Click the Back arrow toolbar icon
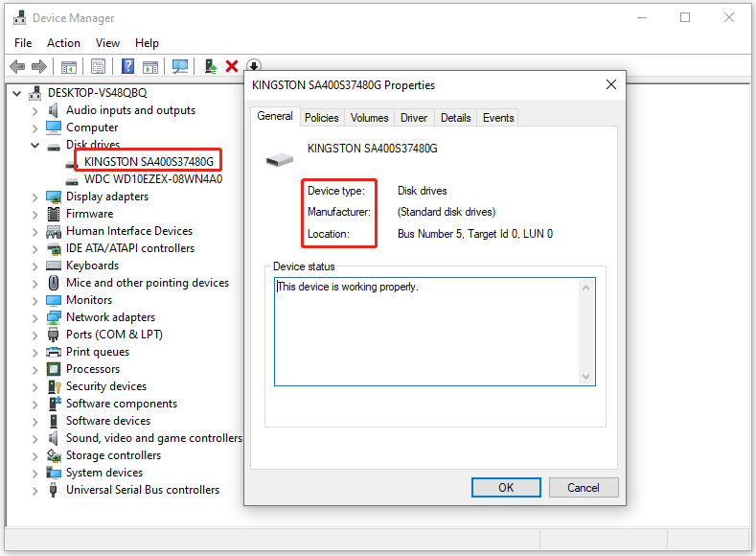 17,66
